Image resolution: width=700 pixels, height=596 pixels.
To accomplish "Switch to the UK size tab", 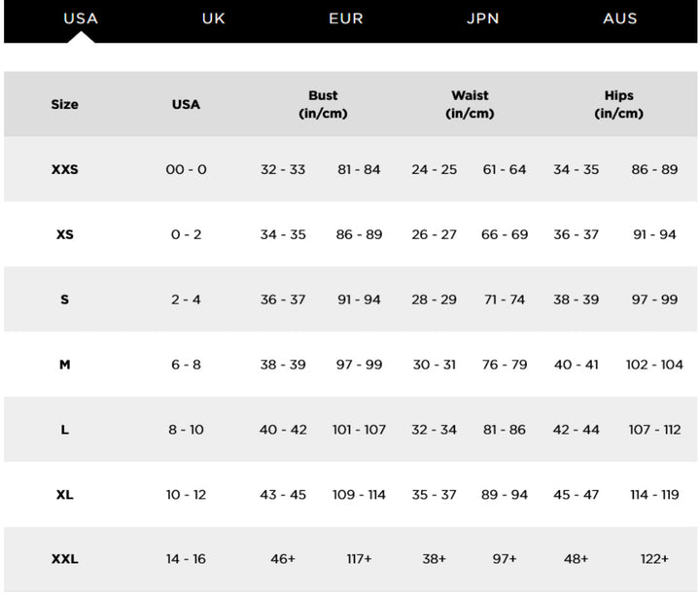I will [213, 18].
